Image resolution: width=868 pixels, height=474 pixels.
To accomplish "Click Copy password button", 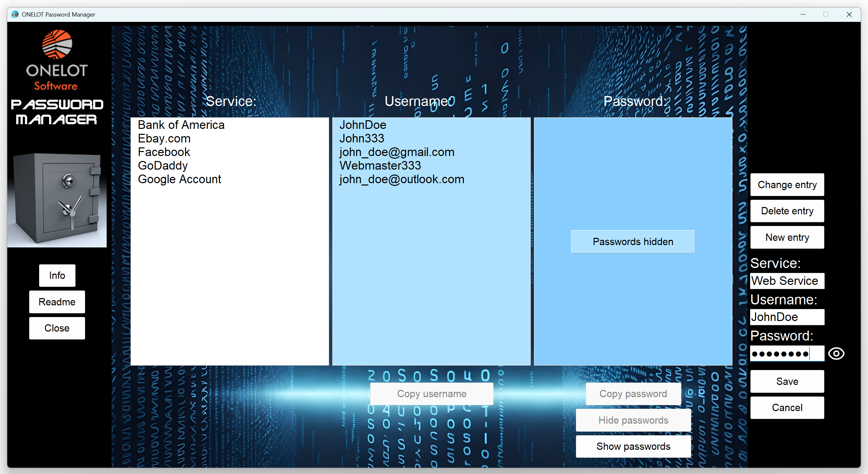I will 633,394.
